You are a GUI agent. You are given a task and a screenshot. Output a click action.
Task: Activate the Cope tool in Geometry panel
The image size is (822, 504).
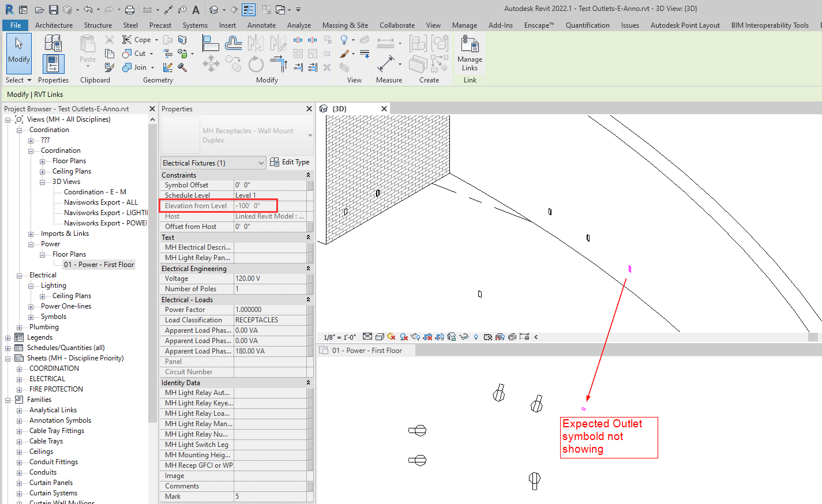[136, 39]
